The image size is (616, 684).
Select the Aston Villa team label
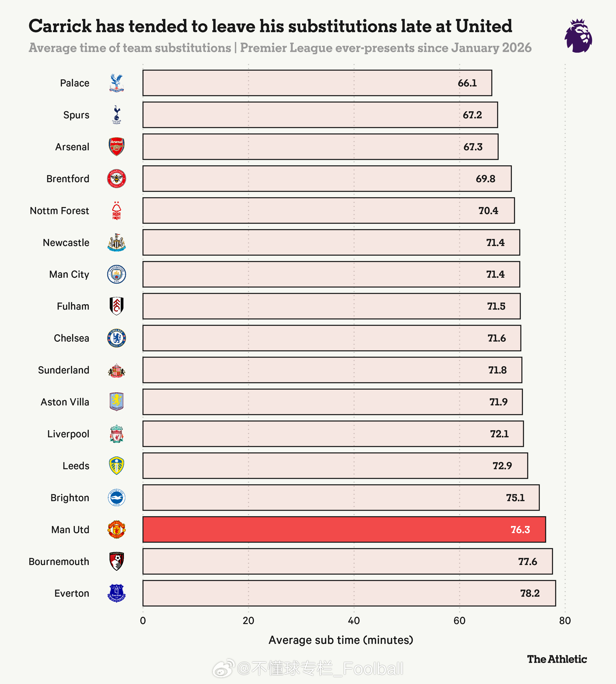pos(65,402)
